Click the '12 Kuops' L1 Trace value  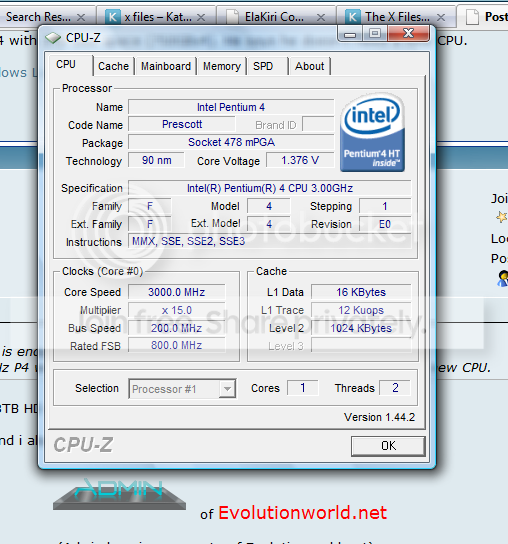click(361, 310)
